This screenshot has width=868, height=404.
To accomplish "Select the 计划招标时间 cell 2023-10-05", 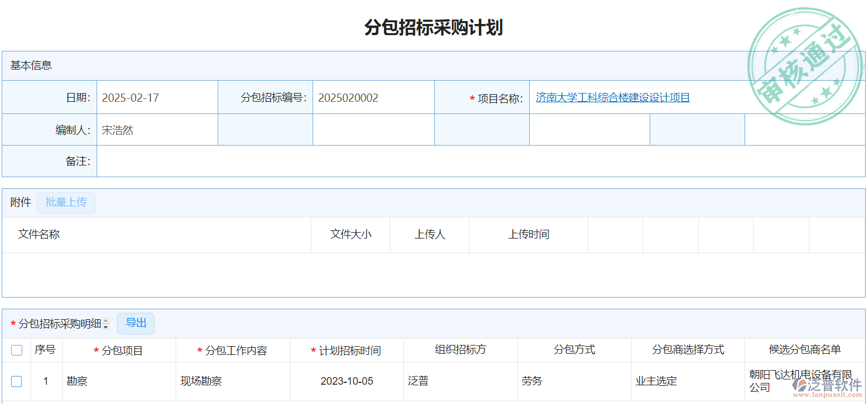I will pyautogui.click(x=346, y=381).
